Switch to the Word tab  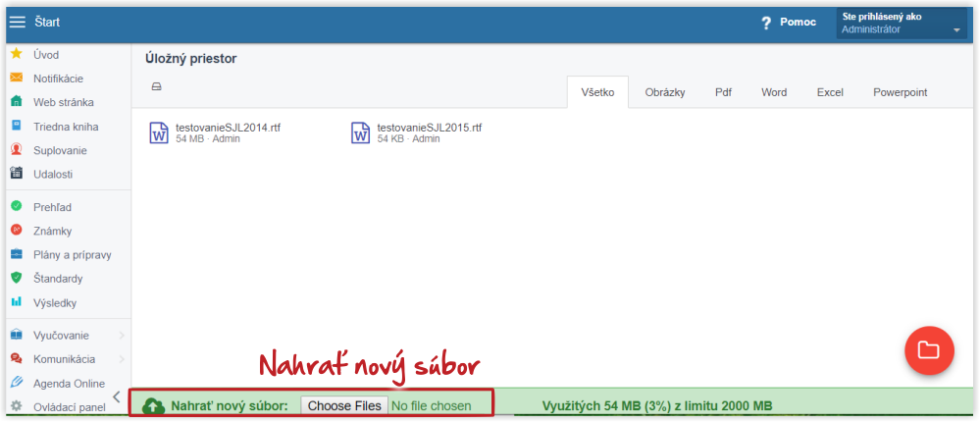(774, 92)
